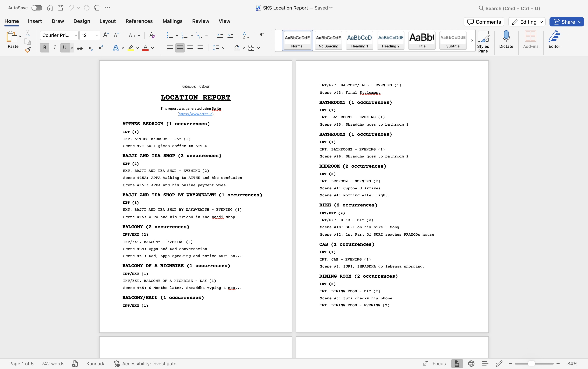Open the Editor pen icon
Viewport: 588px width, 369px height.
tap(554, 39)
